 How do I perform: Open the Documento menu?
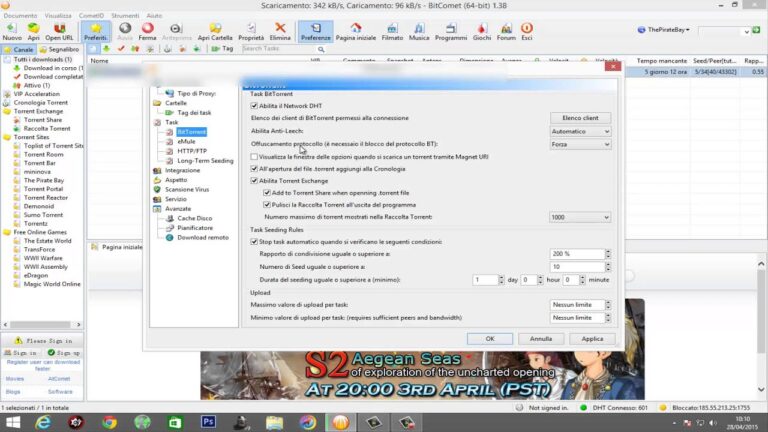tap(20, 16)
